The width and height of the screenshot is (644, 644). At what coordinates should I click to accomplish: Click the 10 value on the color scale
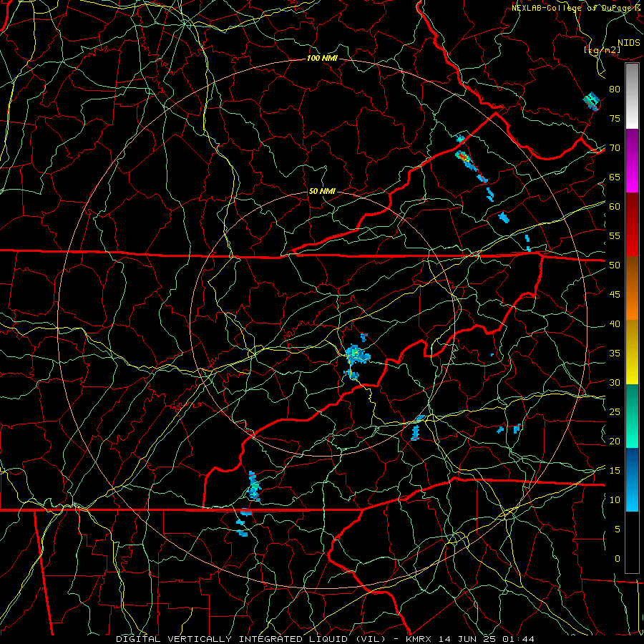tap(615, 500)
